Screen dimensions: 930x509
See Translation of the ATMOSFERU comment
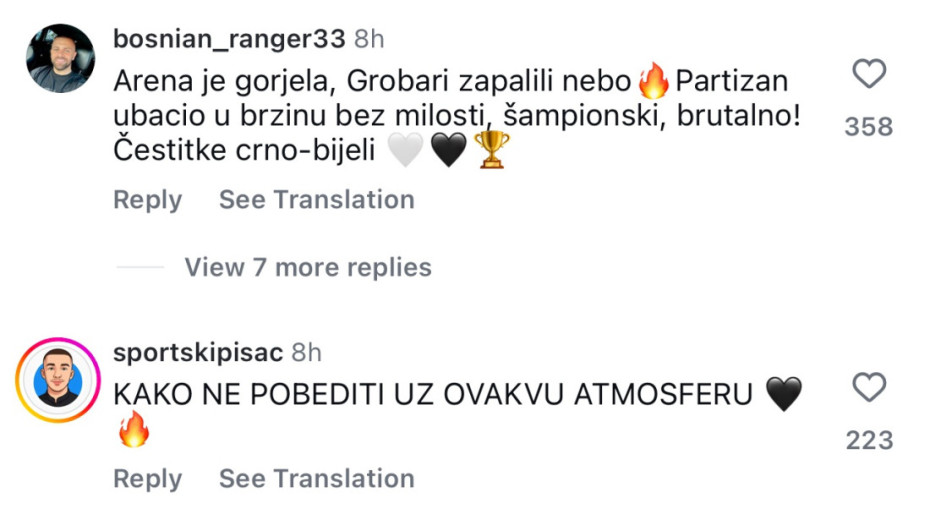pos(316,479)
